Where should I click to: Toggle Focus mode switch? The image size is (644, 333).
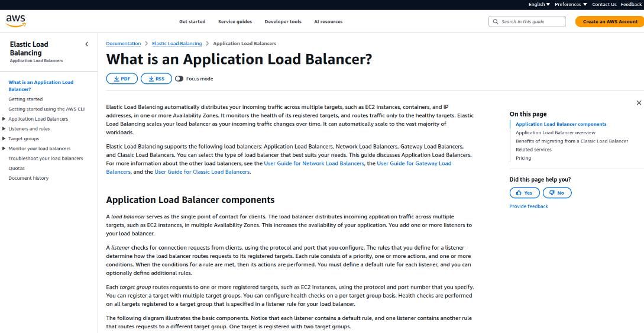click(x=179, y=79)
